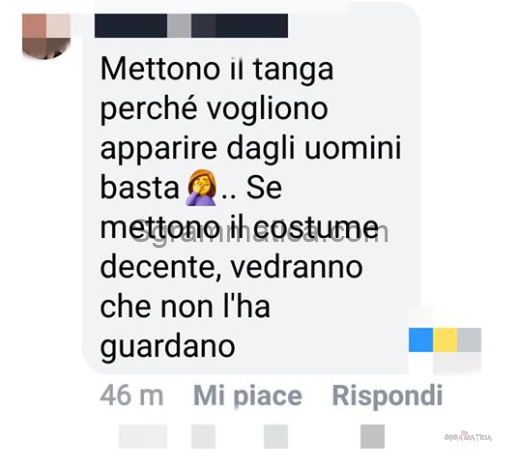Click the censored commenter name
The image size is (520, 468).
coord(191,26)
